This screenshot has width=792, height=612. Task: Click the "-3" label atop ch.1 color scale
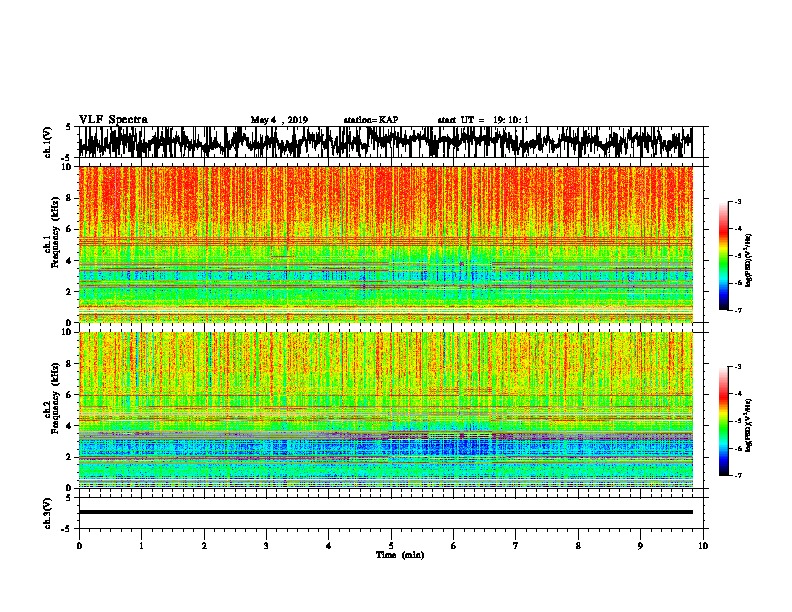[737, 201]
